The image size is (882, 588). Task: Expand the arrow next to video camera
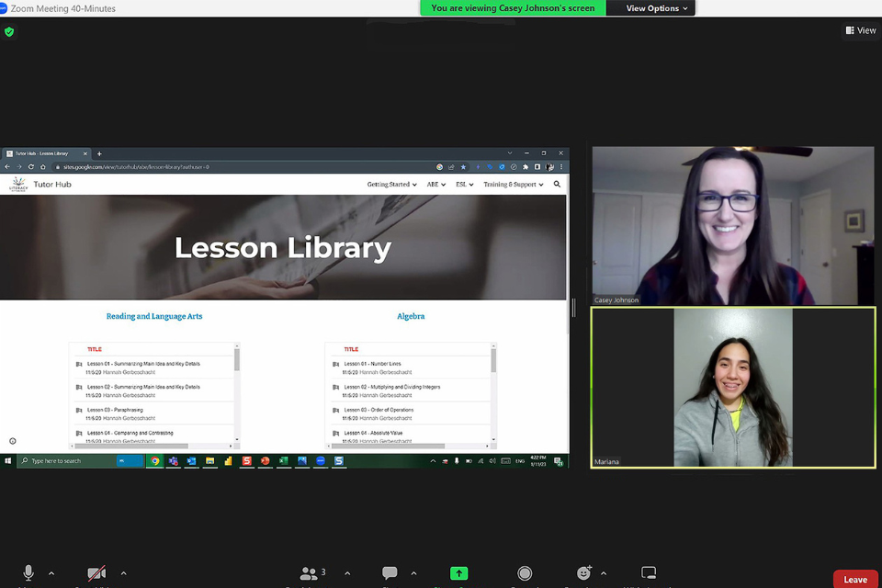point(123,573)
